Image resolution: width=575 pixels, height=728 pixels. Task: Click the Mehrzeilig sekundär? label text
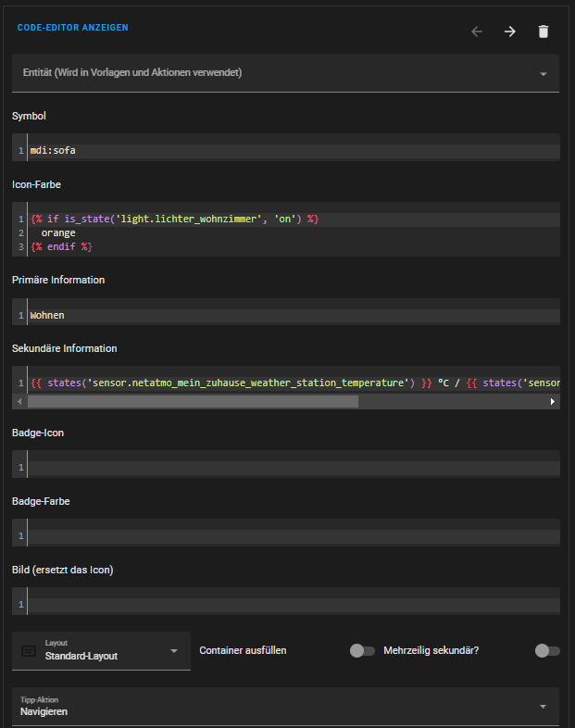[x=431, y=650]
